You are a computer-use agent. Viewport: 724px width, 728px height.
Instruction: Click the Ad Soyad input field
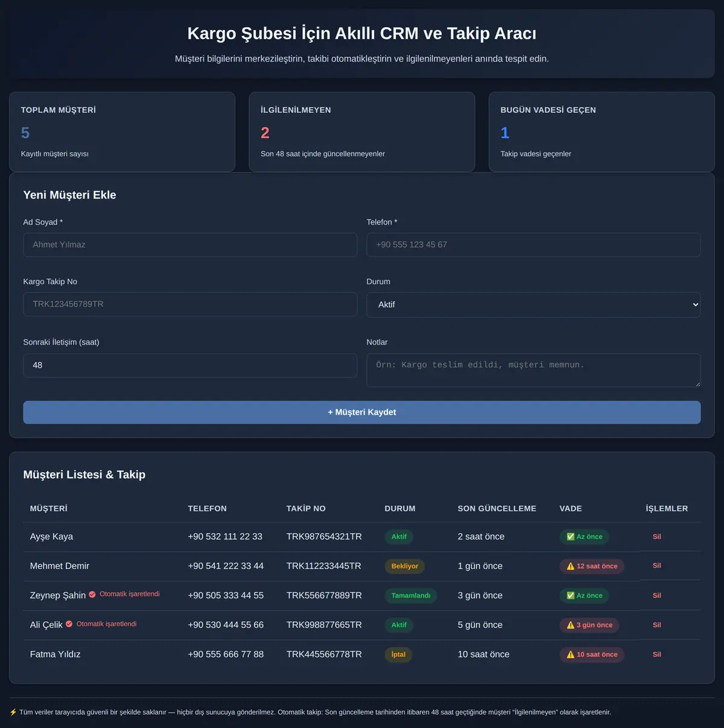(x=190, y=244)
